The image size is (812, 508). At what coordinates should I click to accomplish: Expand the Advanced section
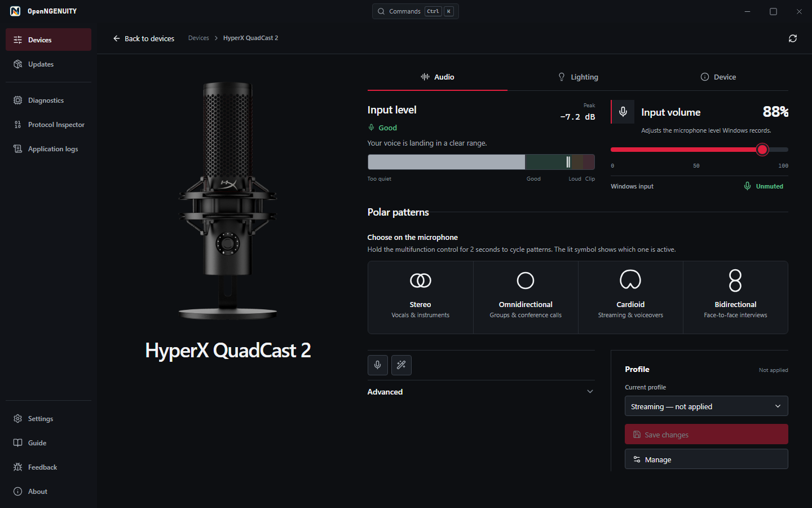(x=481, y=392)
